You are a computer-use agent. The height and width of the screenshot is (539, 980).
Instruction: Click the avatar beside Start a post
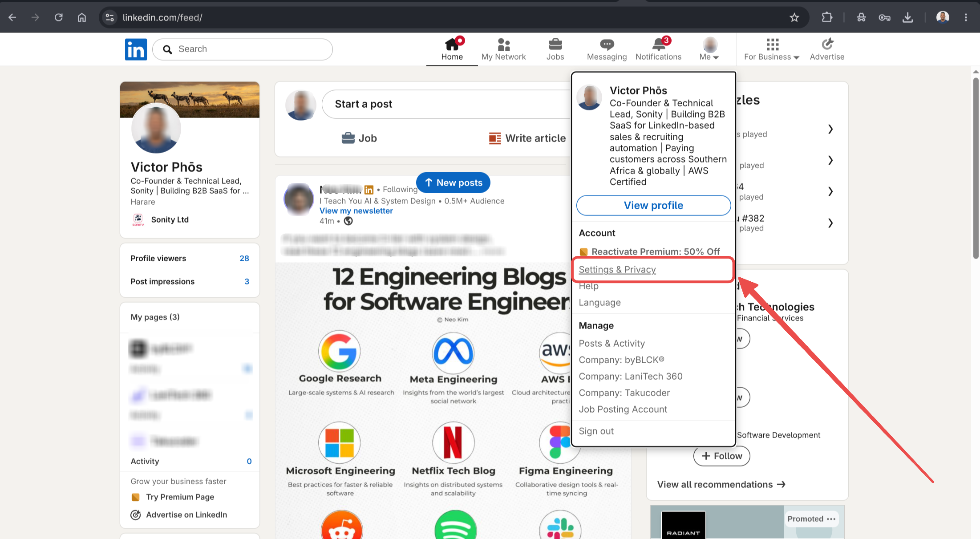301,105
